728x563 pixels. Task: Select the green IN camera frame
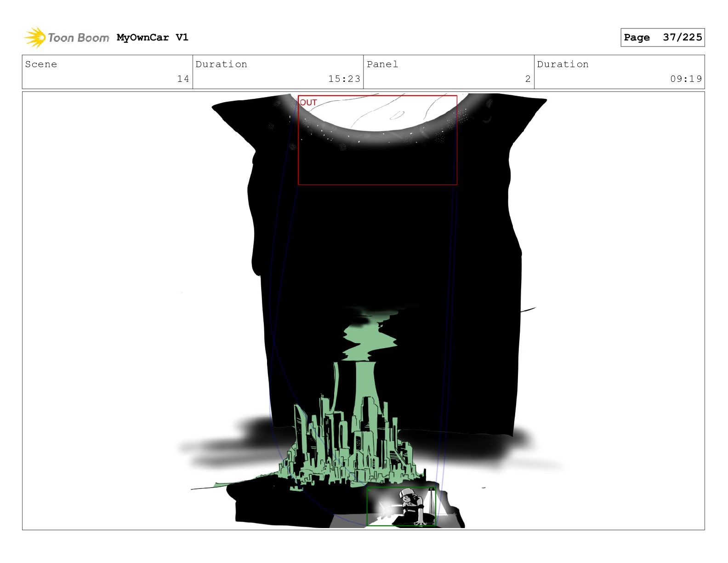pos(401,506)
